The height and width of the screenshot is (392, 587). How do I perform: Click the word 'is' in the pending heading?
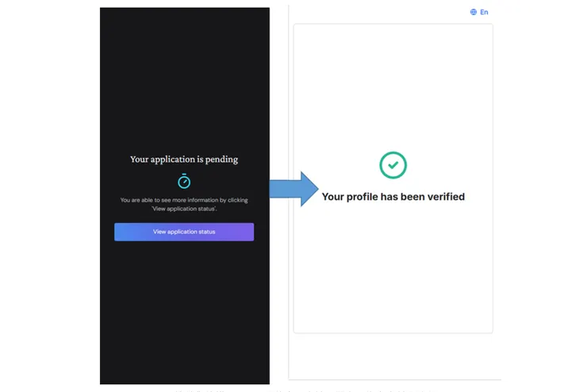[201, 159]
